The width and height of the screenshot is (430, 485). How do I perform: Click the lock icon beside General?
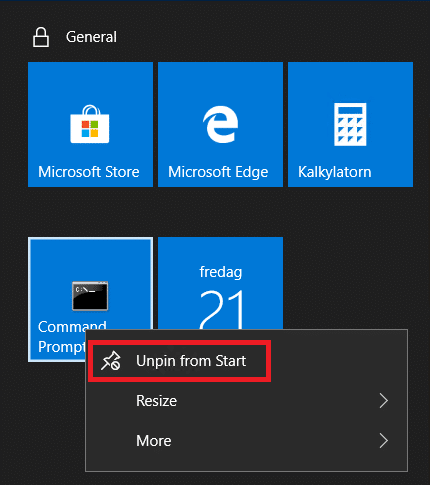[41, 37]
